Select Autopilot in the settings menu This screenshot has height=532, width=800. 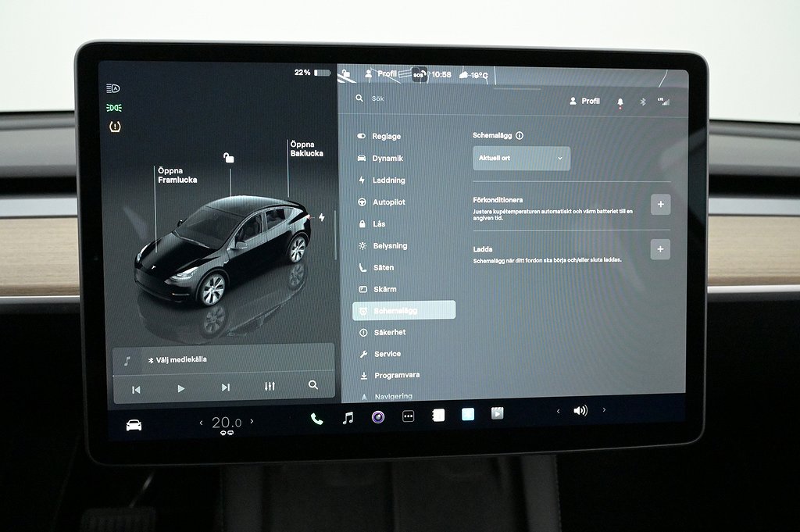[x=388, y=202]
